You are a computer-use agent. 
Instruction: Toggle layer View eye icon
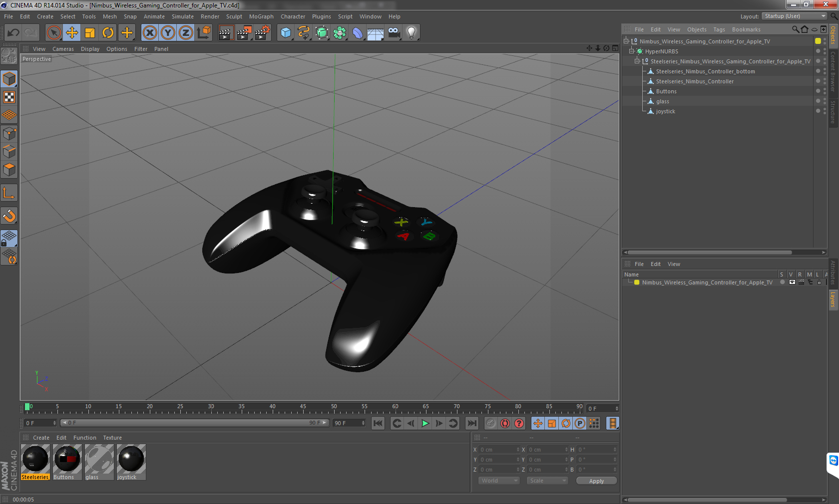click(792, 282)
